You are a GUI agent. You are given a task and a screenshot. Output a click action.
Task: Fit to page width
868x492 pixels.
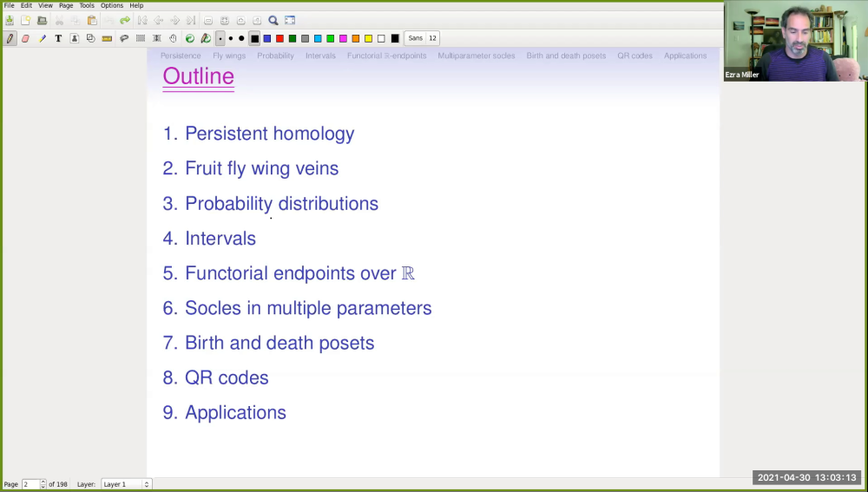click(x=225, y=21)
